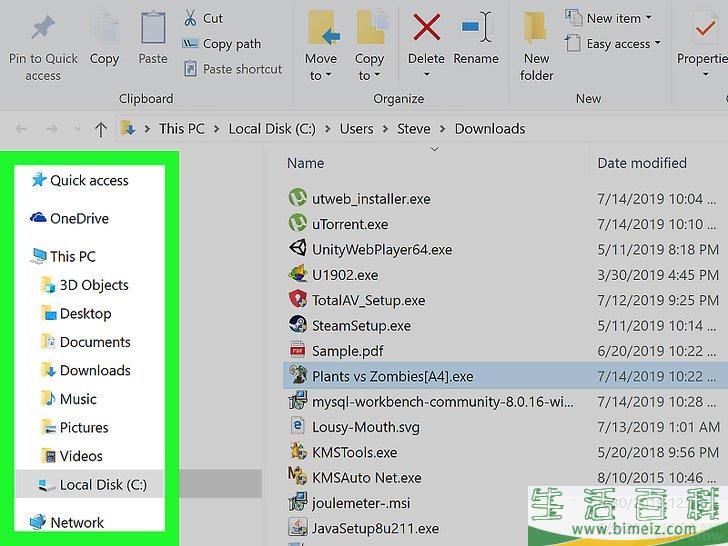Image resolution: width=728 pixels, height=546 pixels.
Task: Open Documents folder in sidebar
Action: (86, 342)
